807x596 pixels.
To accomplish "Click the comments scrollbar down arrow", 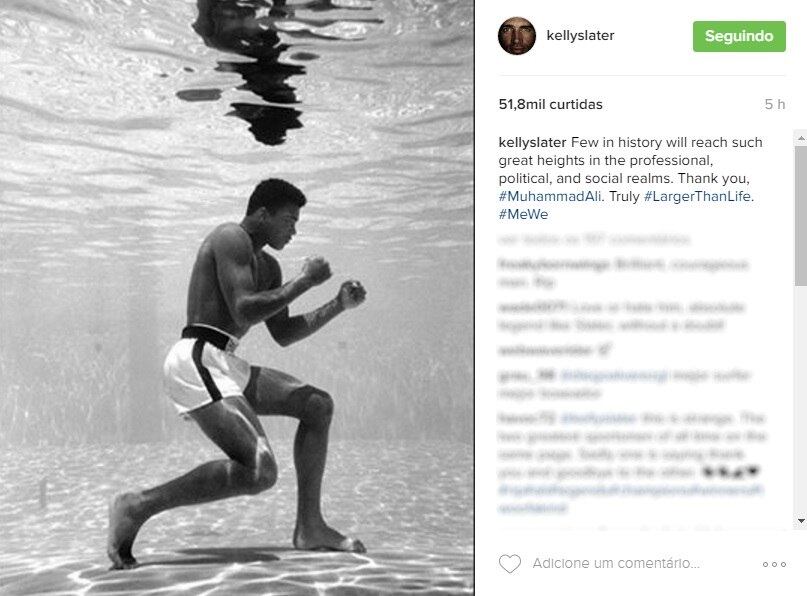I will coord(801,521).
